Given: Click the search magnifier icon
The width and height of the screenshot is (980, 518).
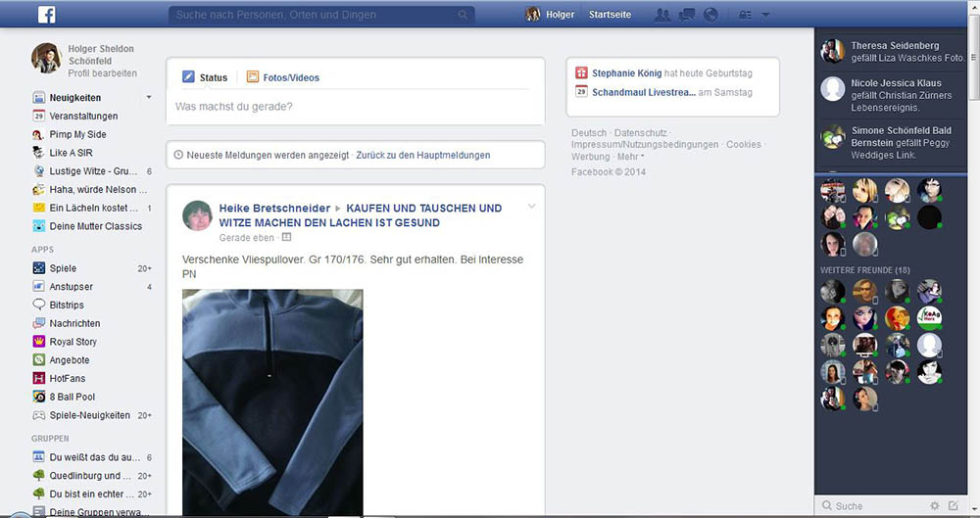Looking at the screenshot, I should (x=463, y=15).
